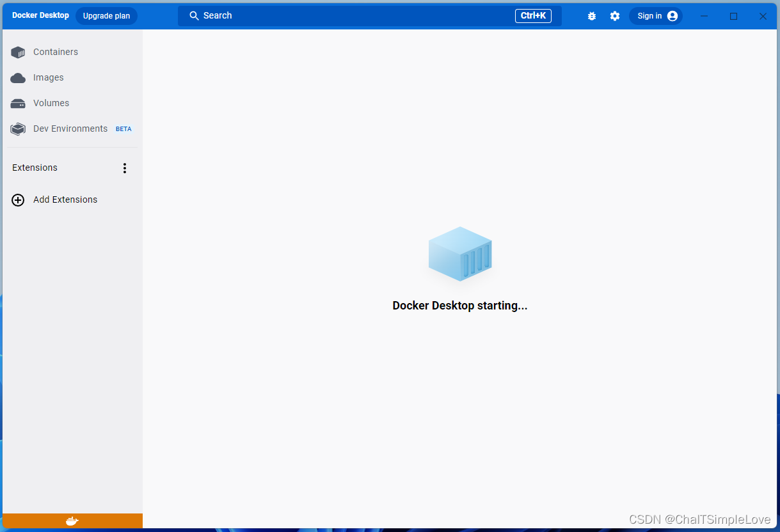Click the Docker cube illustration
The width and height of the screenshot is (780, 532).
[x=459, y=254]
